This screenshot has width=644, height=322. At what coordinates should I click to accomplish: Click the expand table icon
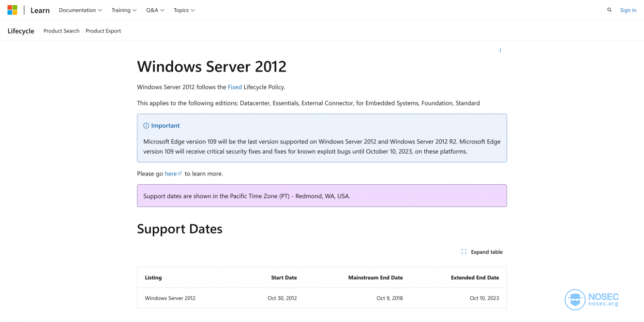pos(464,252)
